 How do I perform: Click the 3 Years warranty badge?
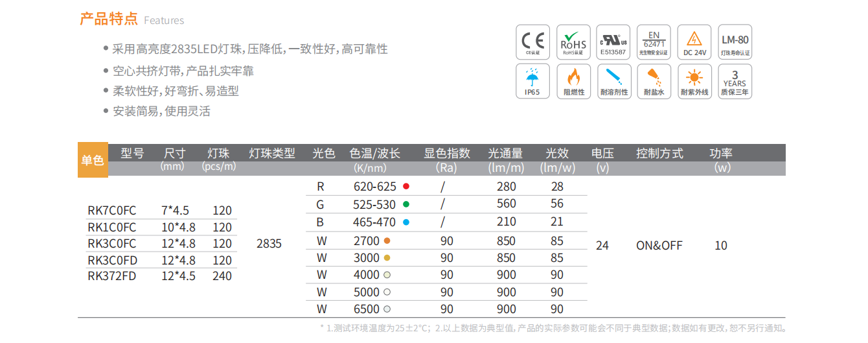[x=735, y=81]
